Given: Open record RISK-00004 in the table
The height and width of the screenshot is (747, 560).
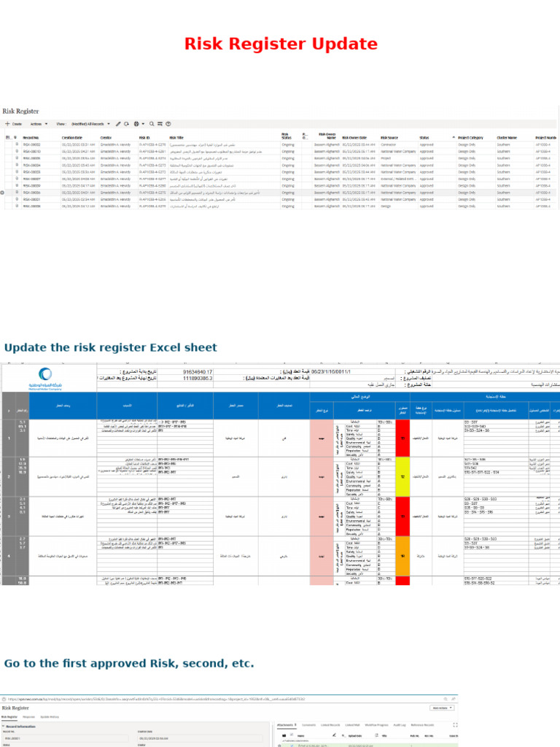Looking at the screenshot, I should [31, 166].
